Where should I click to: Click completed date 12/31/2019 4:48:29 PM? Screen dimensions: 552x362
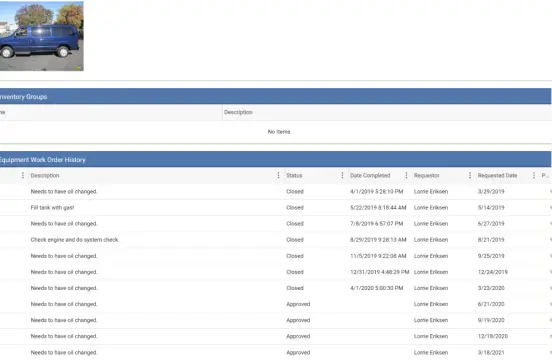tap(380, 272)
